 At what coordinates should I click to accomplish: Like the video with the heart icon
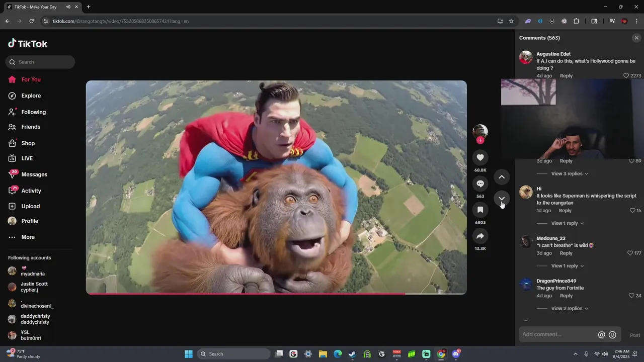coord(480,157)
